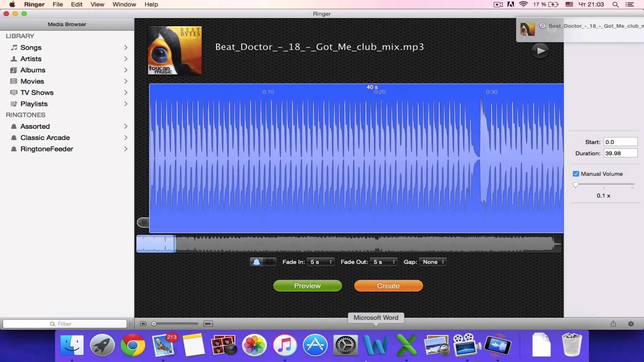Open the File menu
This screenshot has height=362, width=644.
(58, 5)
